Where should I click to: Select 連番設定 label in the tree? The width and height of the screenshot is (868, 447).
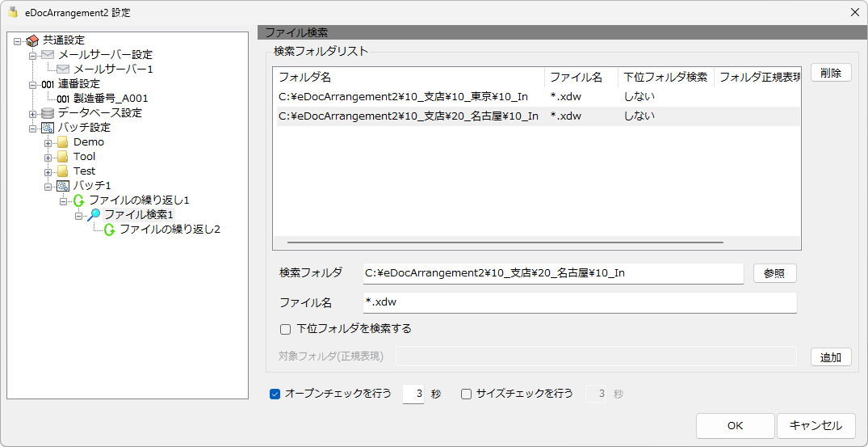click(x=78, y=84)
